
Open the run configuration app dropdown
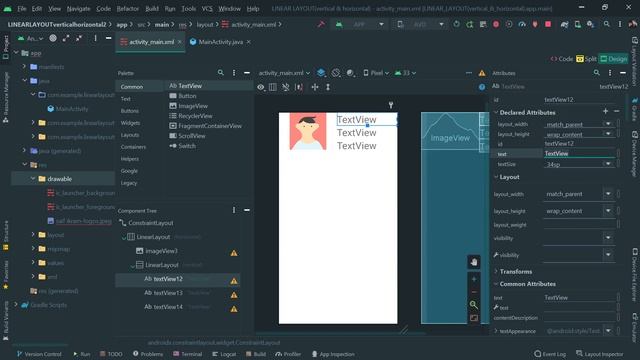(360, 24)
